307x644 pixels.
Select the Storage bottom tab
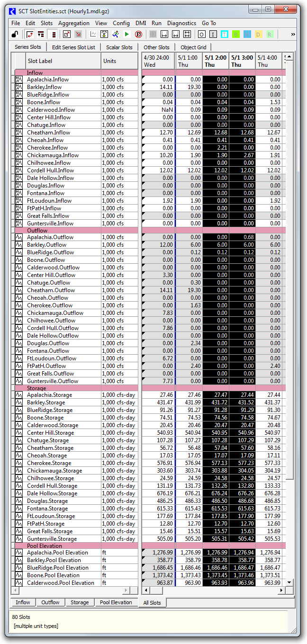[x=80, y=602]
